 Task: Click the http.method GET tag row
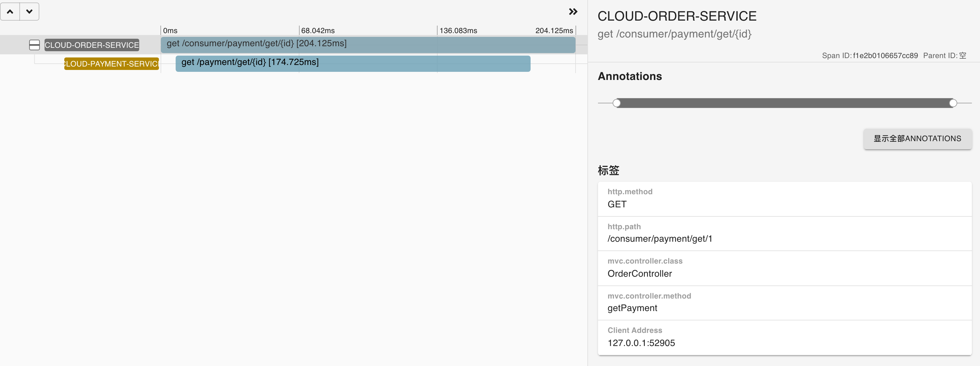point(784,199)
